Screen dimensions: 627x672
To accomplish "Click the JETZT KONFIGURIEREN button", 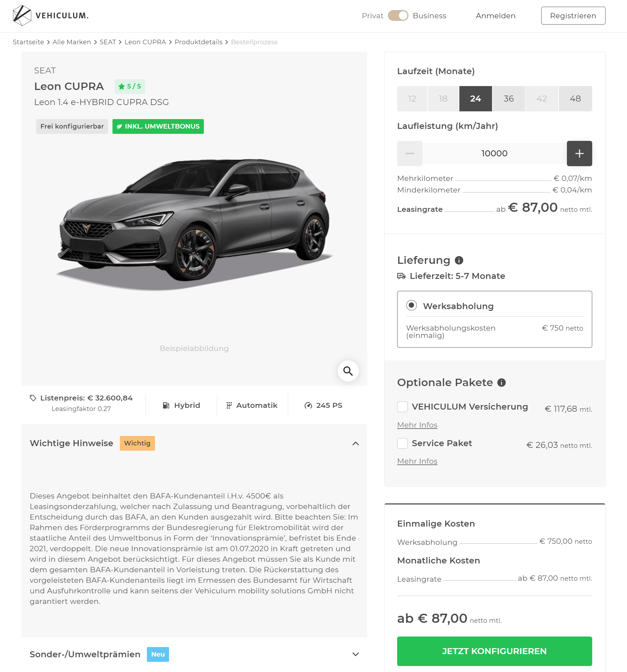I will click(x=495, y=651).
